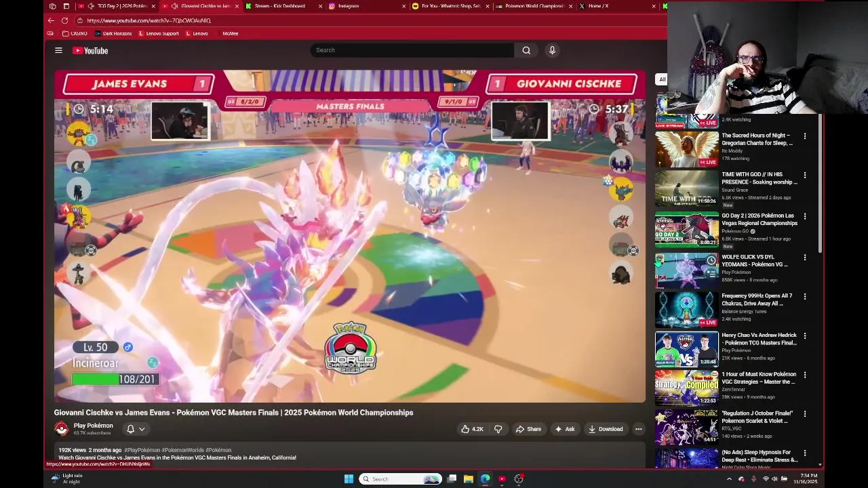Open the YouTube hamburger guide menu
Image resolution: width=868 pixels, height=488 pixels.
(58, 50)
